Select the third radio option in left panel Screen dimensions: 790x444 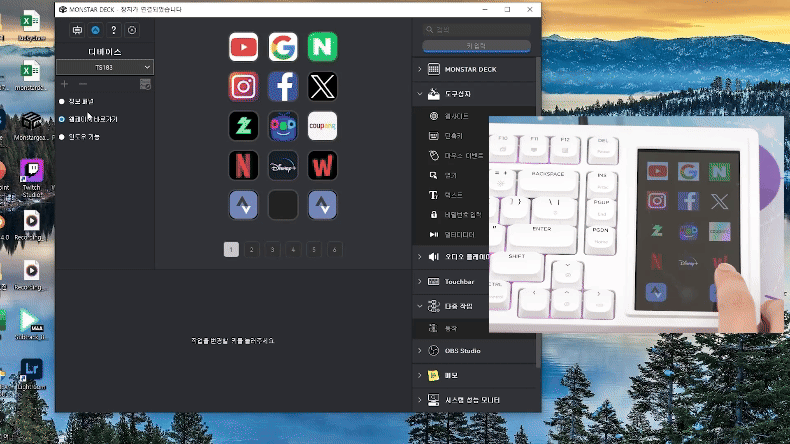coord(62,136)
